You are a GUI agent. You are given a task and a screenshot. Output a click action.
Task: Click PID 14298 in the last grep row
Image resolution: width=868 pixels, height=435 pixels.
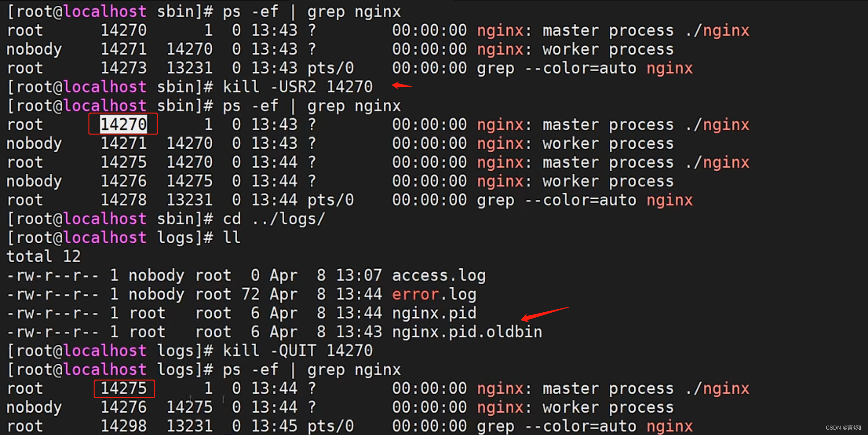coord(124,426)
